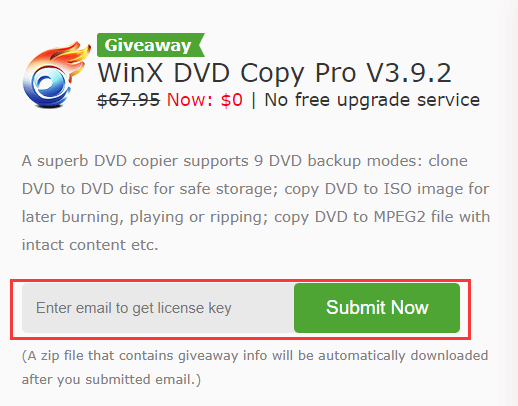Screen dimensions: 518x406
Task: Click the WinX DVD Copy Pro flame disc logo
Action: coord(56,74)
